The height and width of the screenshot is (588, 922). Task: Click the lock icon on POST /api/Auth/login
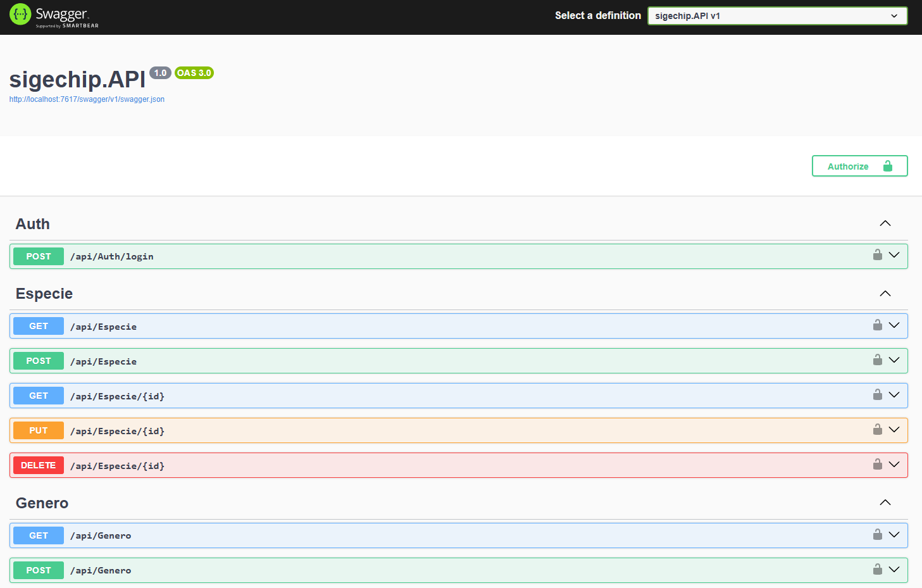pyautogui.click(x=878, y=255)
